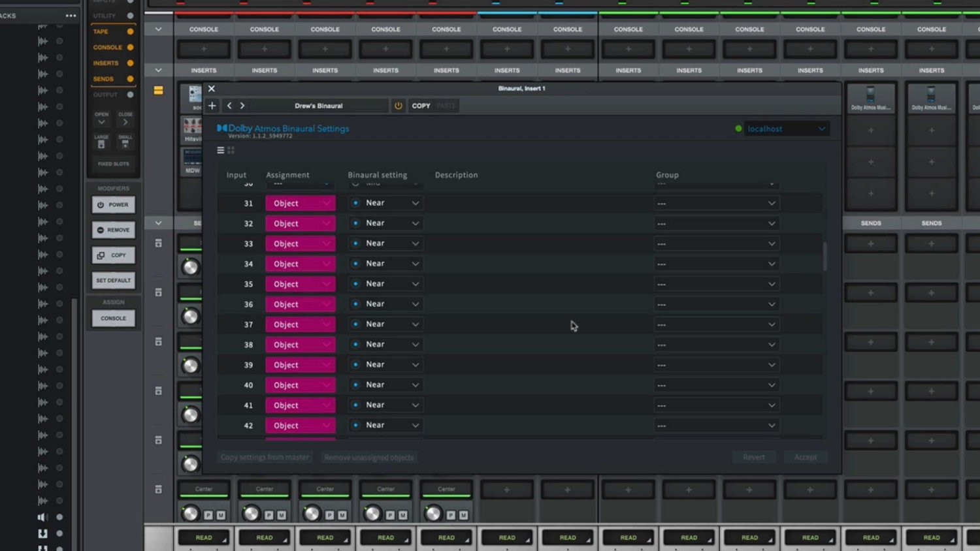Select the SENDS category in the sidebar
Viewport: 980px width, 551px height.
[x=103, y=78]
